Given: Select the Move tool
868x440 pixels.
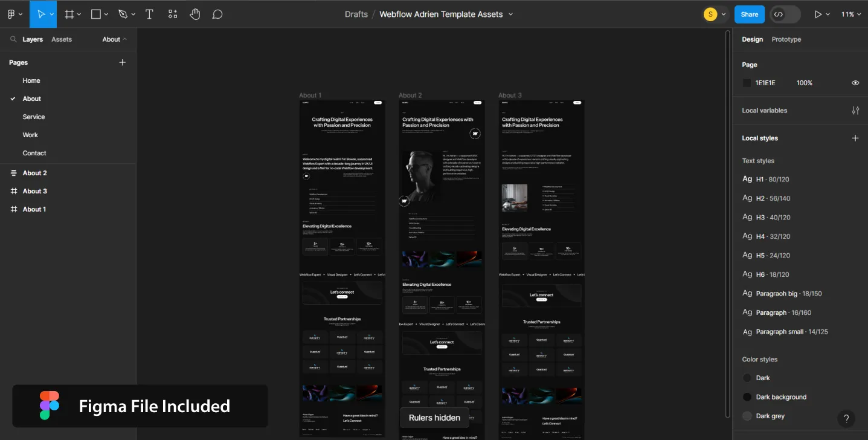Looking at the screenshot, I should pyautogui.click(x=40, y=14).
